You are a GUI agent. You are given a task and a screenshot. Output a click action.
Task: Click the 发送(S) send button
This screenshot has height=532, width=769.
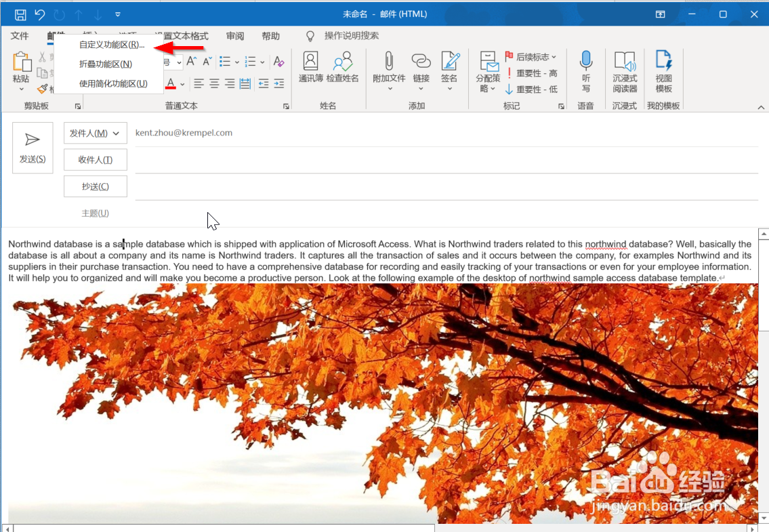pyautogui.click(x=32, y=147)
